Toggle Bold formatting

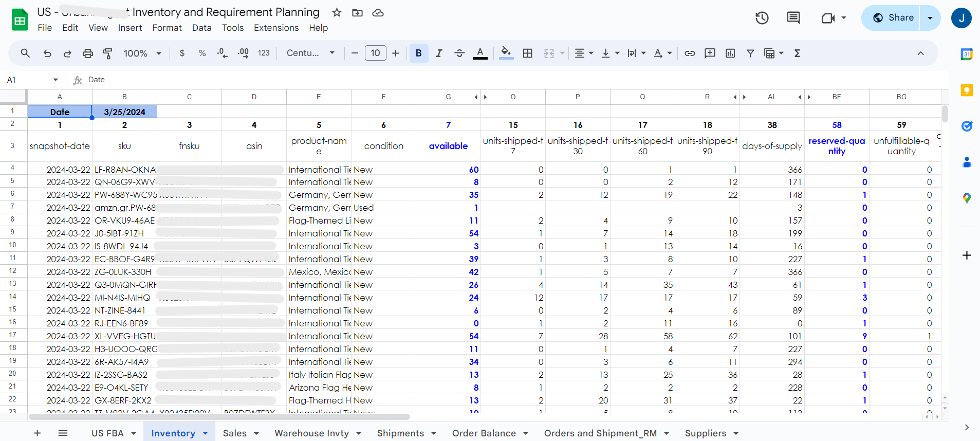419,53
